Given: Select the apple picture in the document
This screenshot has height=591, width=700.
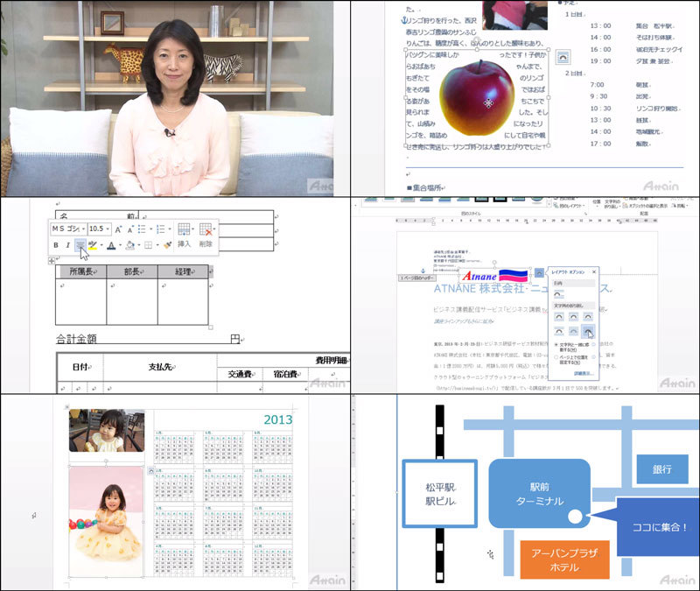Looking at the screenshot, I should (x=477, y=98).
